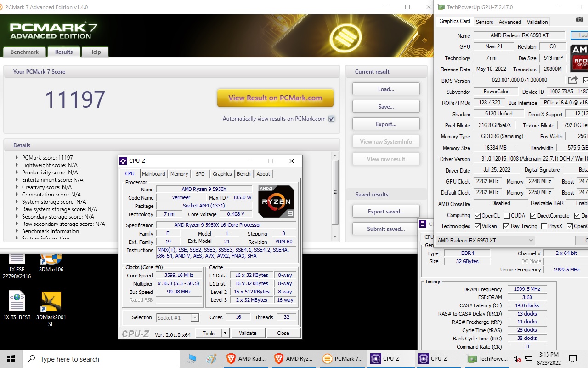Click the CPU-Z title bar app icon
Image resolution: width=588 pixels, height=368 pixels.
(x=123, y=161)
